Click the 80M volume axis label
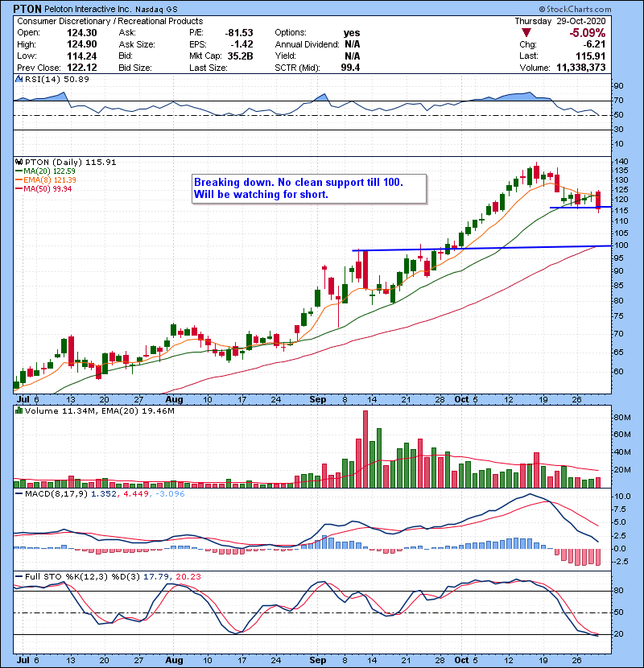 pyautogui.click(x=621, y=418)
